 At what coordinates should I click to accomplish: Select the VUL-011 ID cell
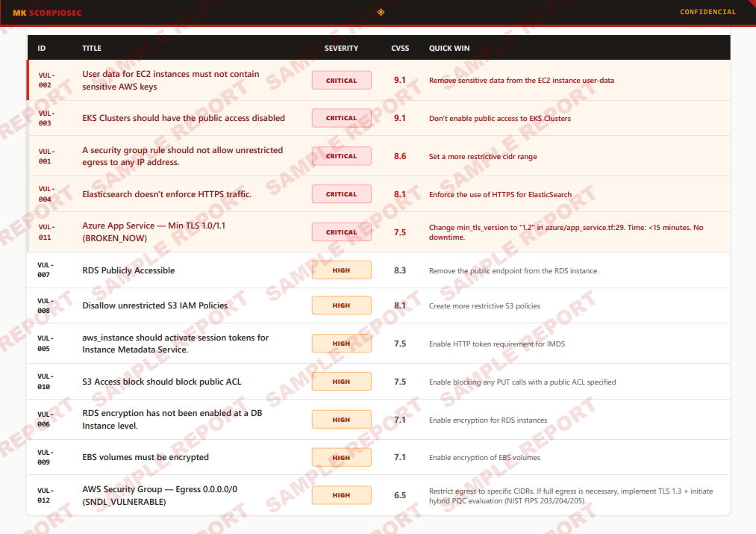tap(47, 232)
